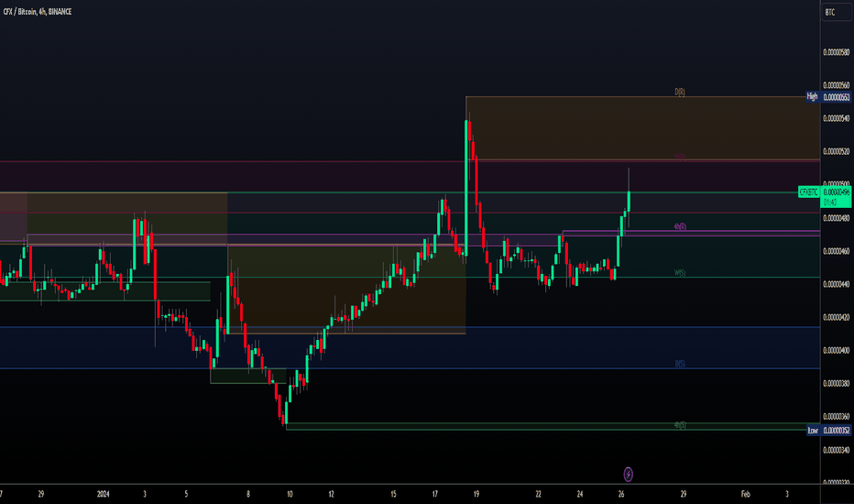Click the 26 date on time axis

pyautogui.click(x=621, y=494)
